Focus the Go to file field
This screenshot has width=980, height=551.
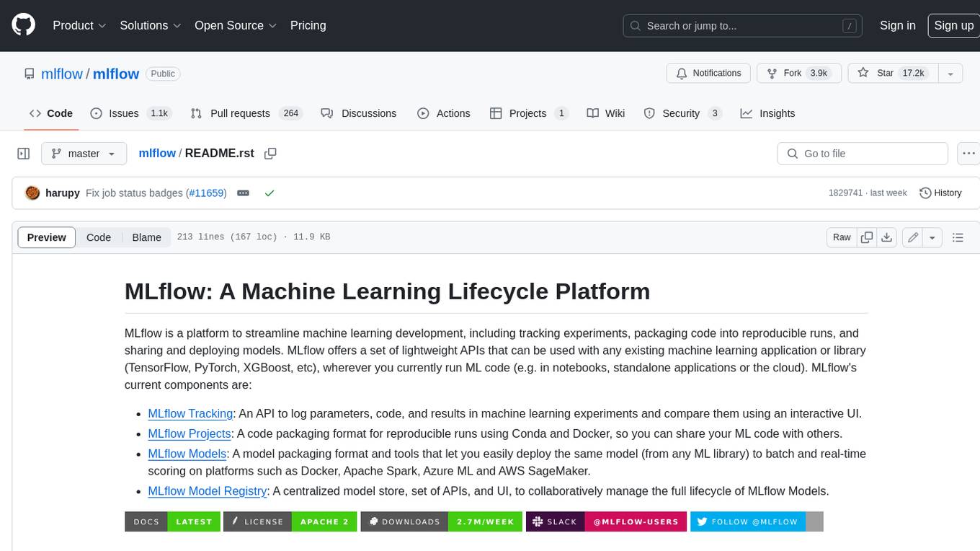[863, 154]
